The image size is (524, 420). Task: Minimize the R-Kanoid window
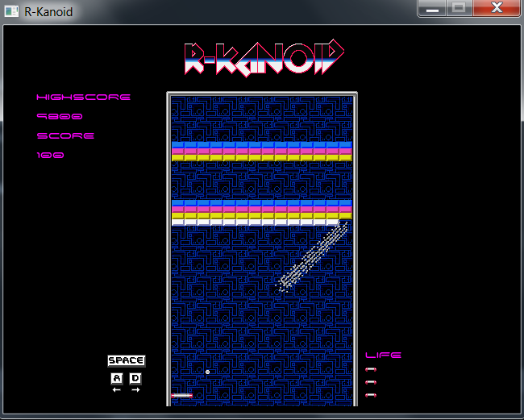(434, 8)
